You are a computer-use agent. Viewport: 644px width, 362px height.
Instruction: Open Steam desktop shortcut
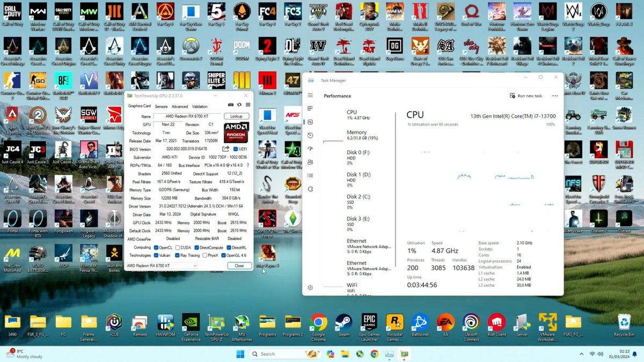click(343, 326)
